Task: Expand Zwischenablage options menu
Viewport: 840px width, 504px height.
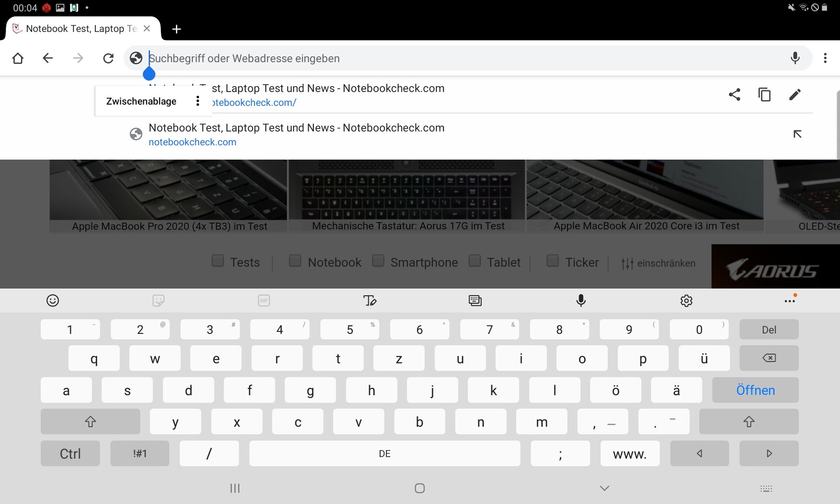Action: (198, 101)
